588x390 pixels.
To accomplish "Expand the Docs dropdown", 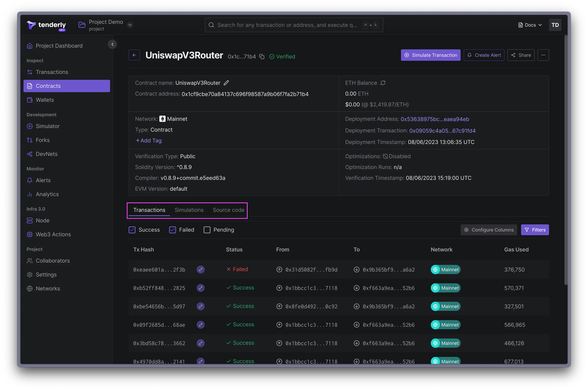I will pos(530,25).
